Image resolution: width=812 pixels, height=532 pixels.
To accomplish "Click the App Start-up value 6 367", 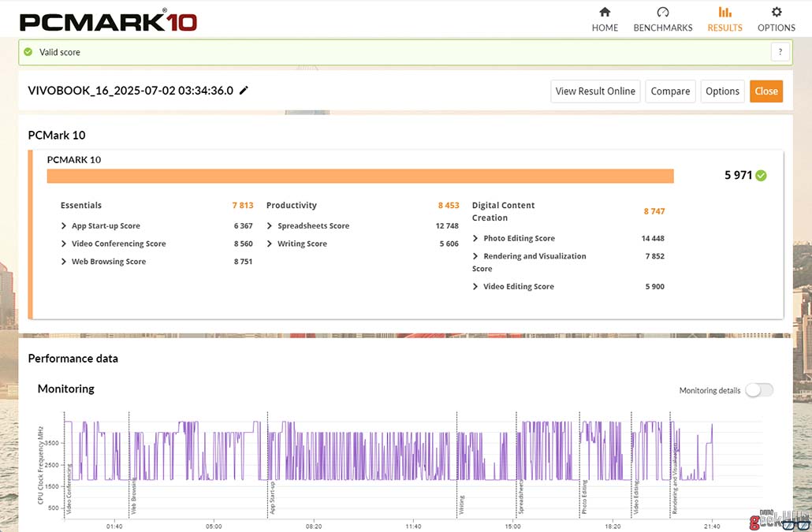I will pyautogui.click(x=243, y=225).
